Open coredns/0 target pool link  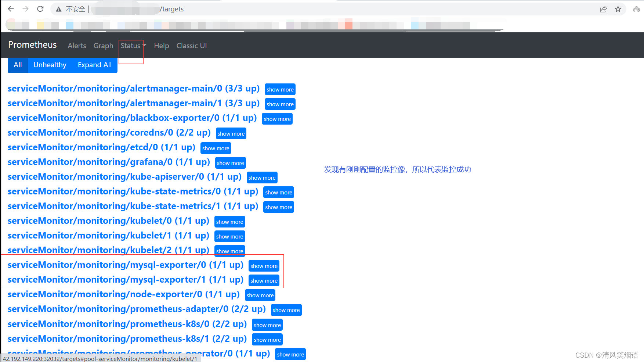click(x=109, y=133)
